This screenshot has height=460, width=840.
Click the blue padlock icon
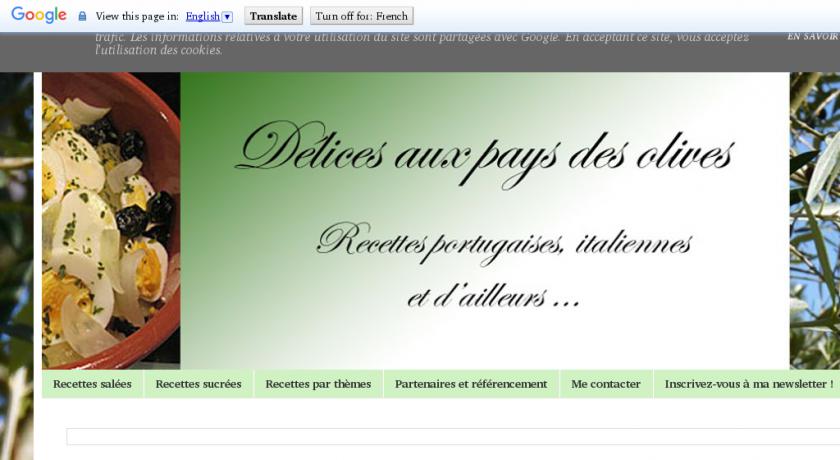82,16
